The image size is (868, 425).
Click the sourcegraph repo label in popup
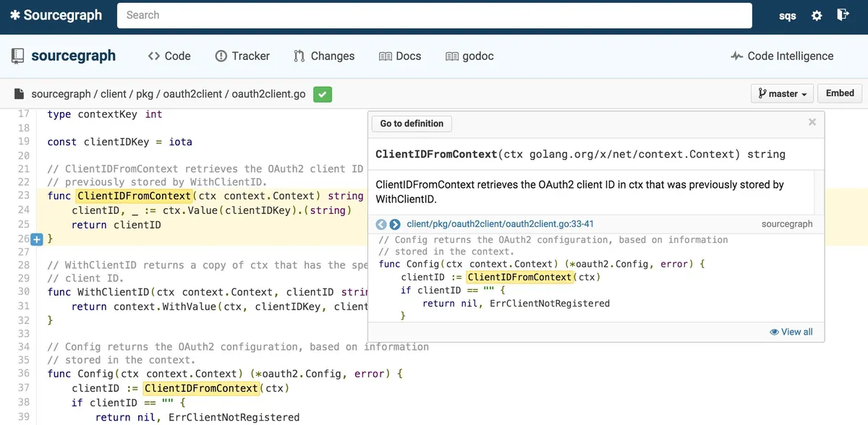[x=787, y=224]
